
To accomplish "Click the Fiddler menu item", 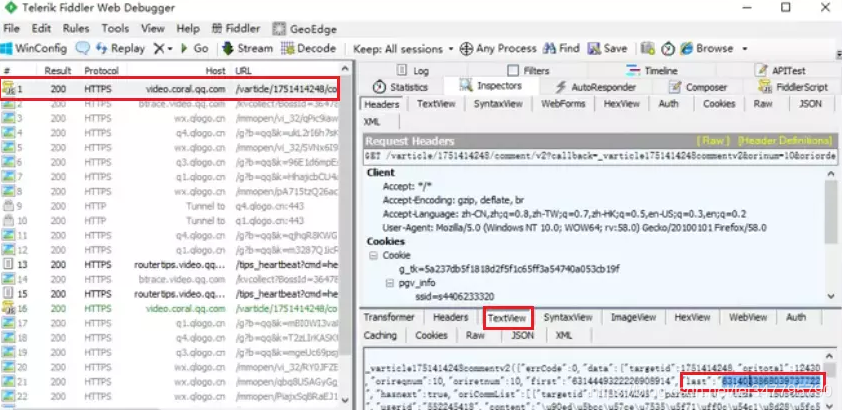I will [x=236, y=28].
